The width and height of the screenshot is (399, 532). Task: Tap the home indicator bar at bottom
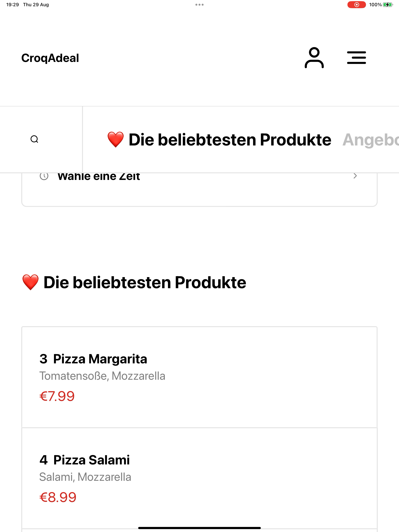199,528
